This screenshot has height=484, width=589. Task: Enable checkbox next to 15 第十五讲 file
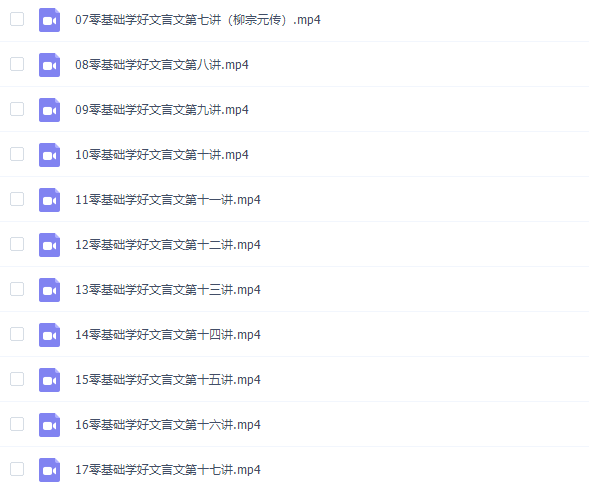(17, 379)
